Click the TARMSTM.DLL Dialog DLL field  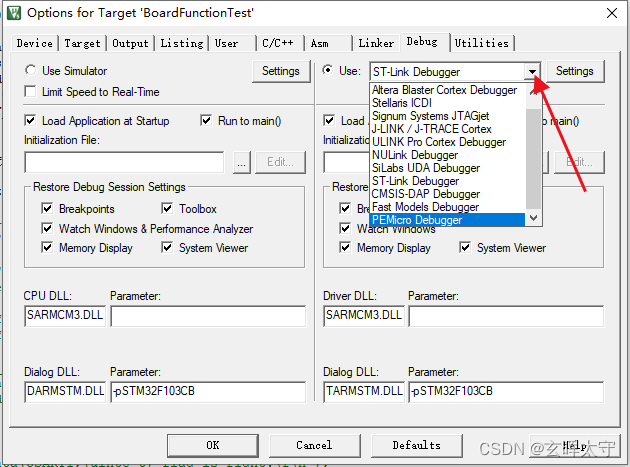coord(364,391)
